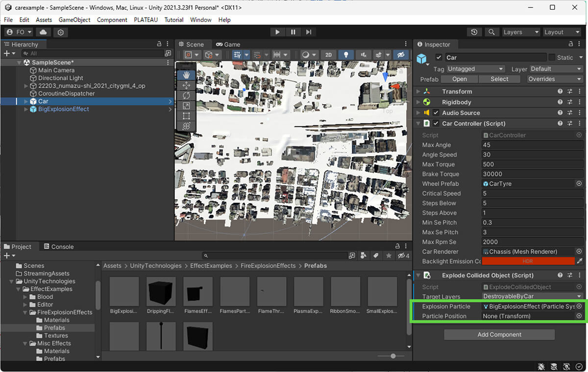Click Favorites star in Project panel
588x372 pixels.
(x=389, y=256)
